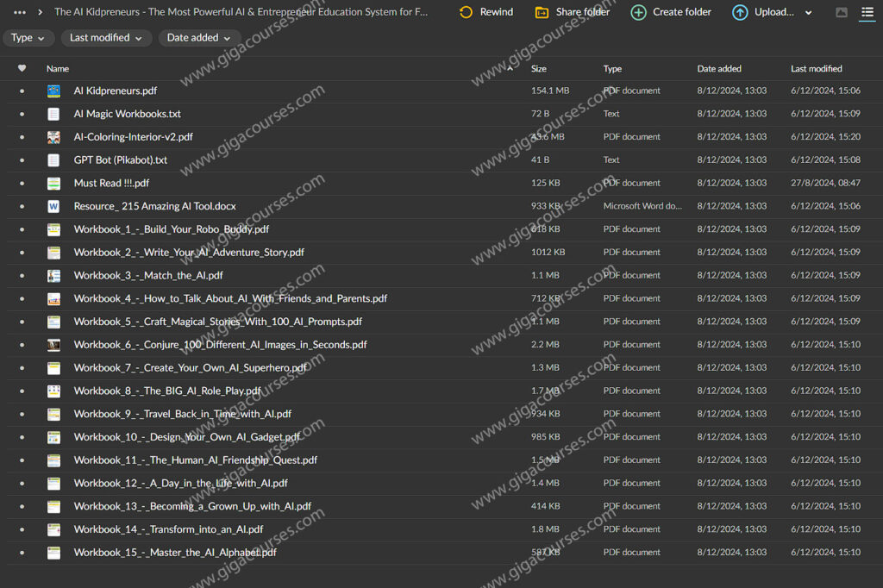Open the Type filter dropdown
This screenshot has height=588, width=883.
(x=28, y=38)
